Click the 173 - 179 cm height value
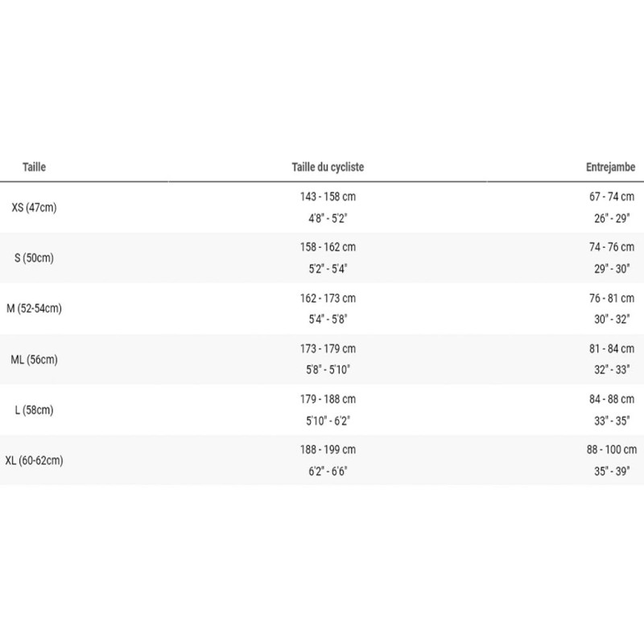 [328, 349]
